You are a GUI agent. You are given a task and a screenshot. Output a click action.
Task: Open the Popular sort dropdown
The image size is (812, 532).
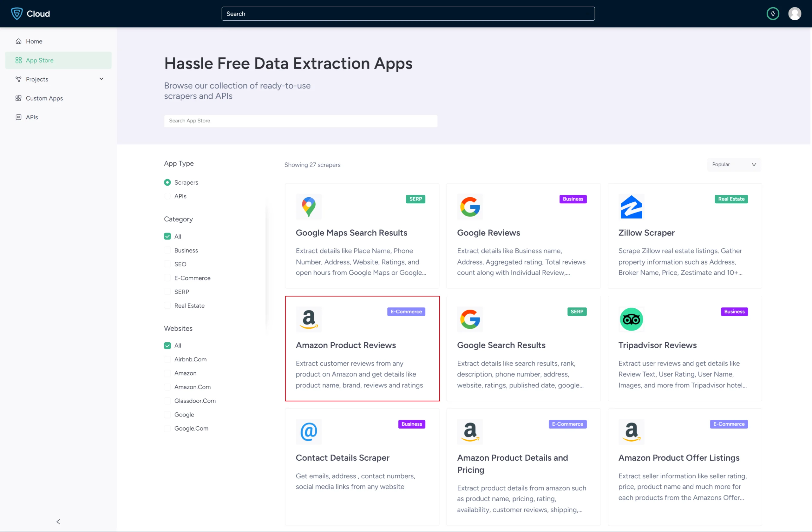tap(734, 164)
